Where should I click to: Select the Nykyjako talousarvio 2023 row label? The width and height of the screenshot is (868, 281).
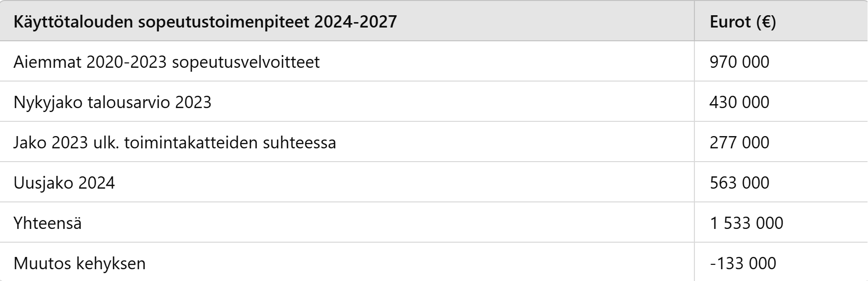tap(347, 102)
